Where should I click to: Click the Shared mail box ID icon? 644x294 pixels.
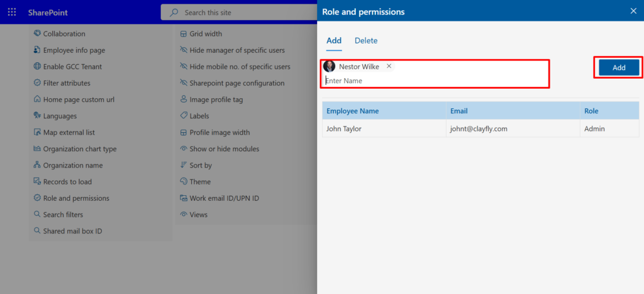[x=37, y=231]
